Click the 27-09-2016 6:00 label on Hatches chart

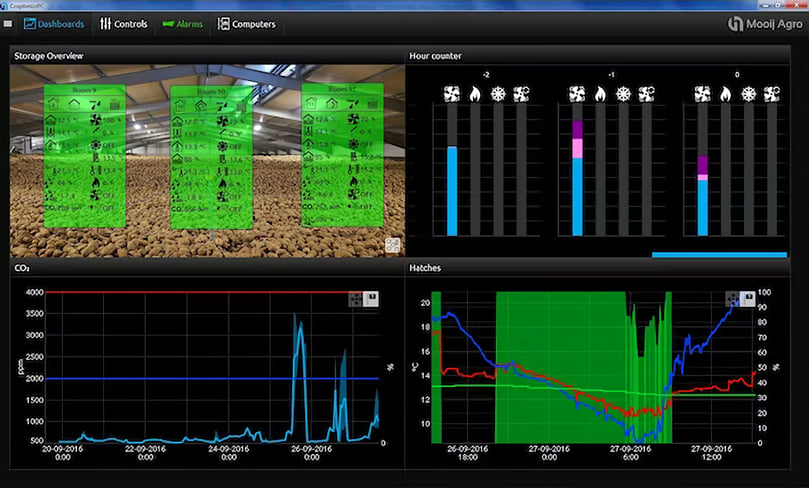click(x=630, y=453)
